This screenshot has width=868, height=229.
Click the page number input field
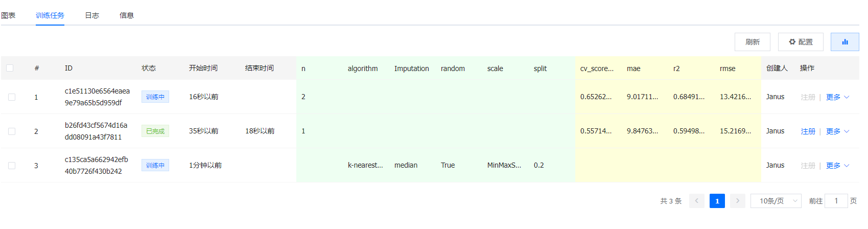pyautogui.click(x=836, y=201)
